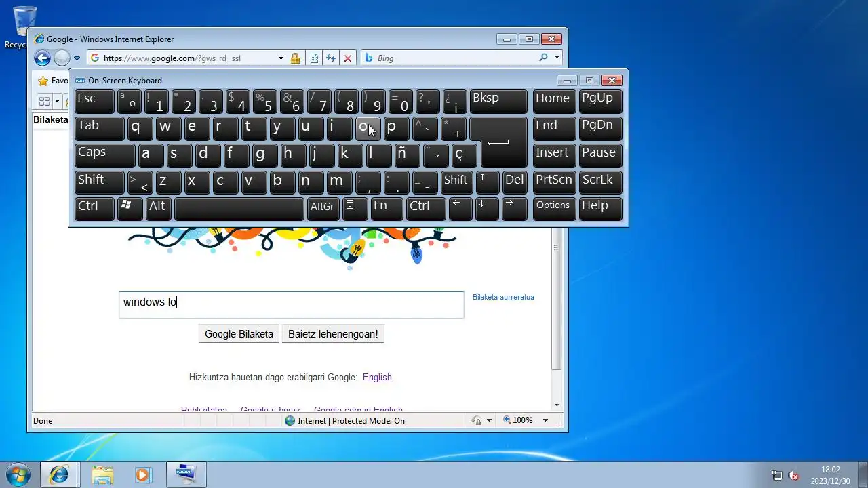Toggle the right Shift key
The image size is (868, 488).
pyautogui.click(x=455, y=182)
